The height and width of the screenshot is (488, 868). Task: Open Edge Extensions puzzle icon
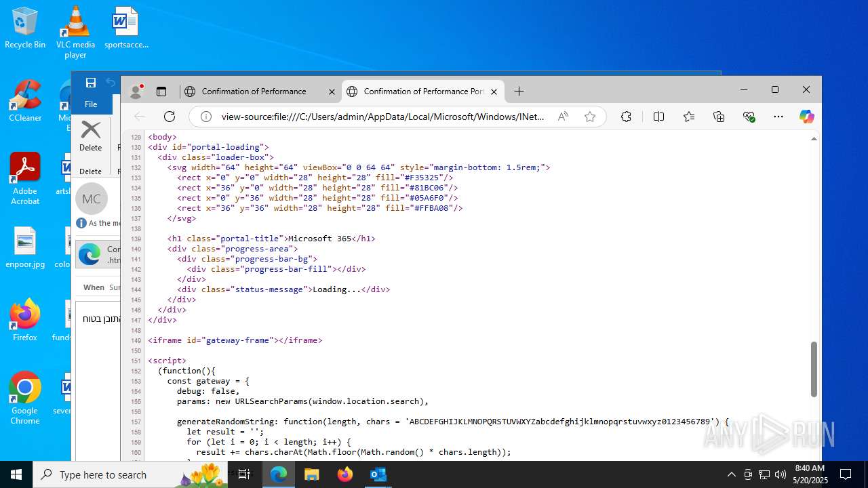point(626,117)
